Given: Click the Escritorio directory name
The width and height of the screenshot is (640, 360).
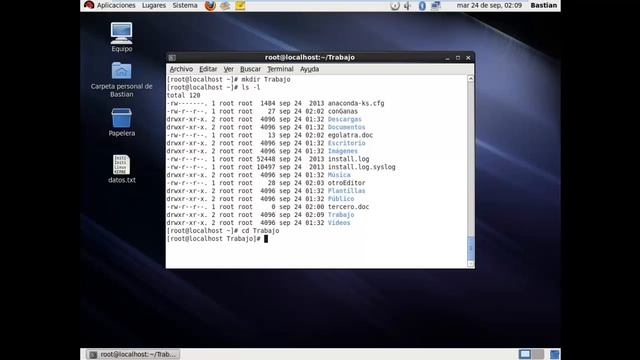Looking at the screenshot, I should point(347,143).
